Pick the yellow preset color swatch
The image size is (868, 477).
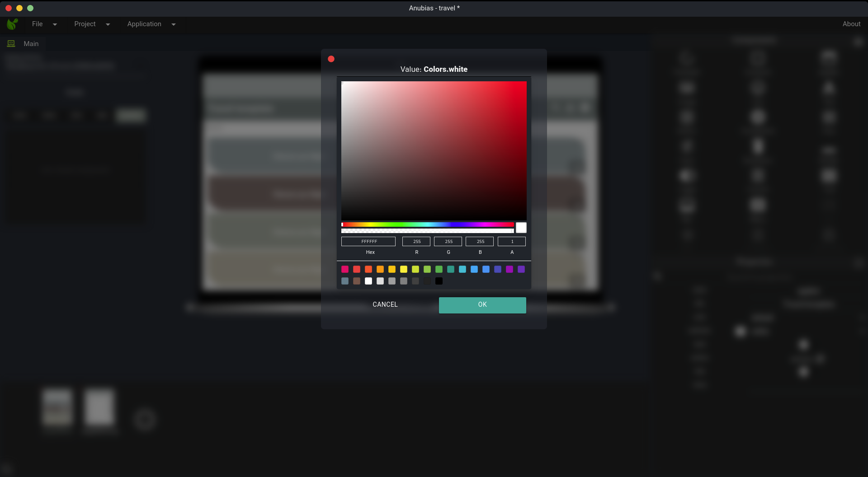pyautogui.click(x=404, y=269)
